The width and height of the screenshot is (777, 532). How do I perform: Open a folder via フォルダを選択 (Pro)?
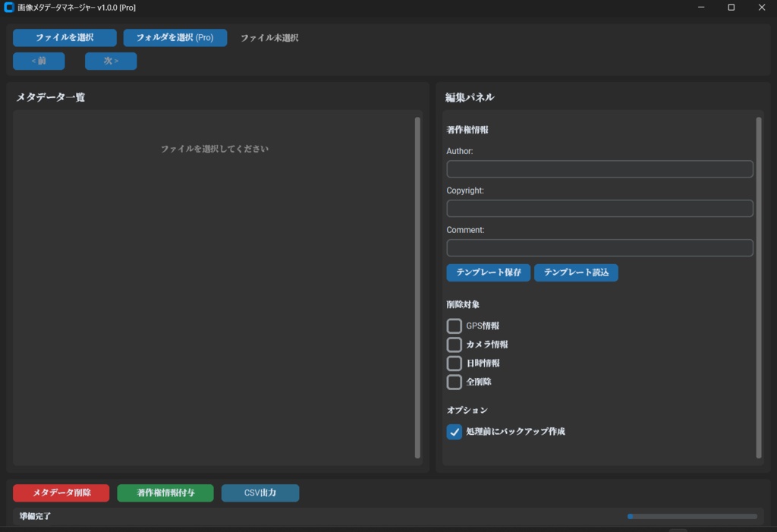[x=175, y=37]
